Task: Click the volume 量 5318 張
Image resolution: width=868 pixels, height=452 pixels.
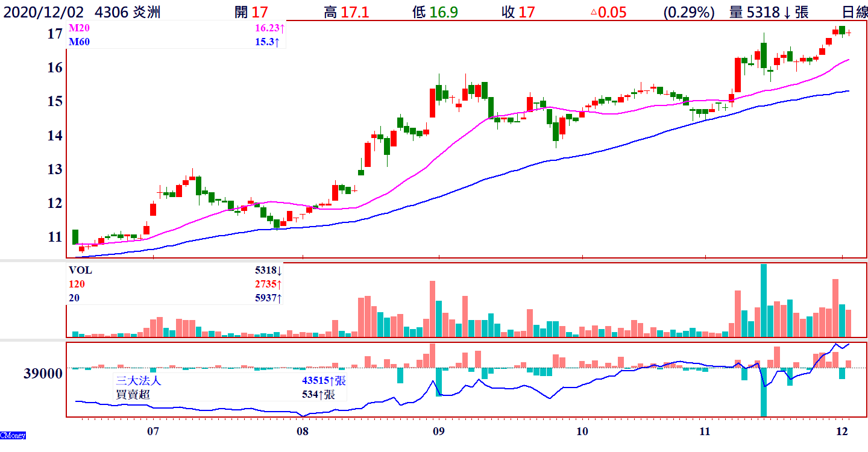Action: [x=769, y=11]
